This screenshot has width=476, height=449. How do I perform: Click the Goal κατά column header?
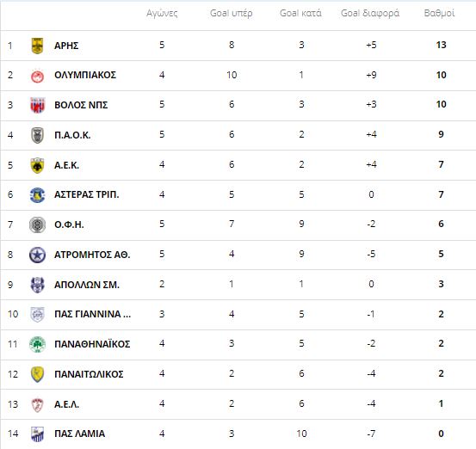click(300, 14)
